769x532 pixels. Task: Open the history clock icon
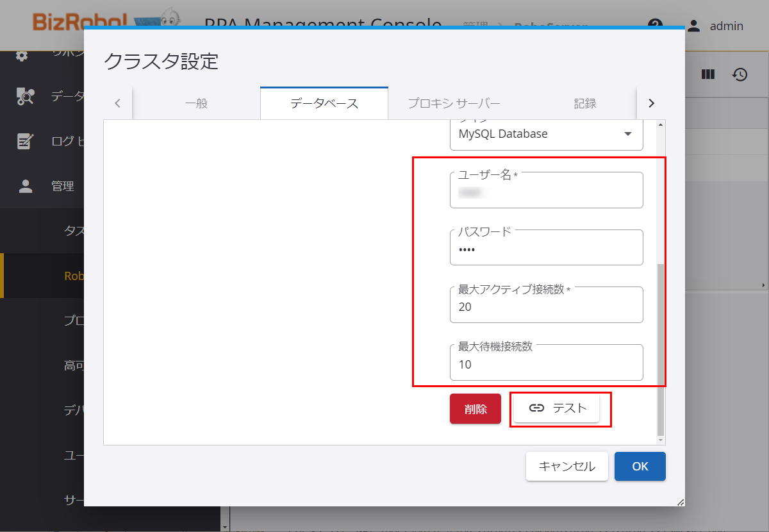(740, 74)
